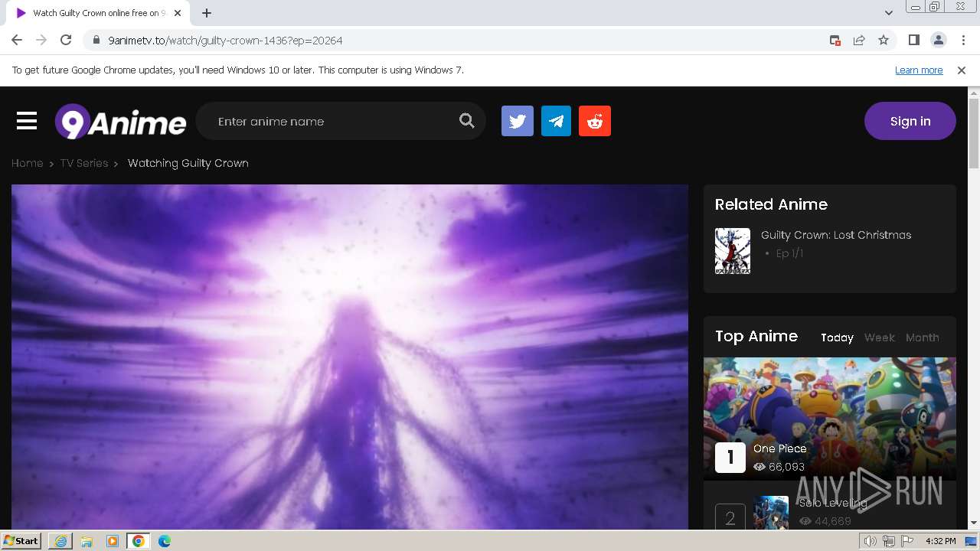Viewport: 980px width, 551px height.
Task: Switch Top Anime to Week
Action: click(879, 337)
